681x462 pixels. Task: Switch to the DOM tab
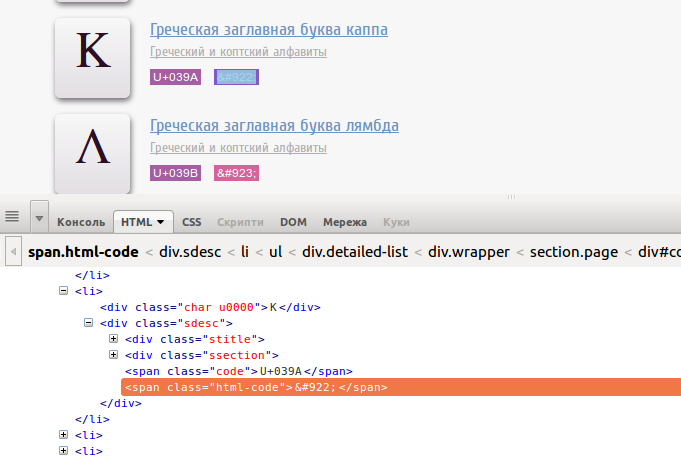coord(293,222)
